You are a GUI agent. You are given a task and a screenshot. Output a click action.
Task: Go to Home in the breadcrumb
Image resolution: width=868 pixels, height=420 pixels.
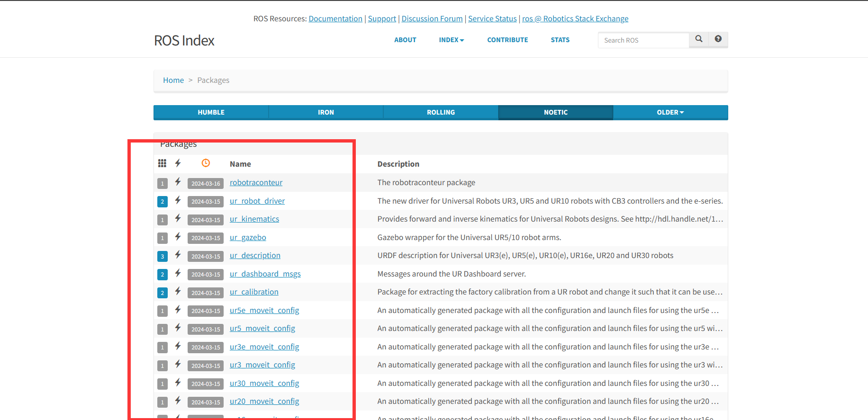173,80
